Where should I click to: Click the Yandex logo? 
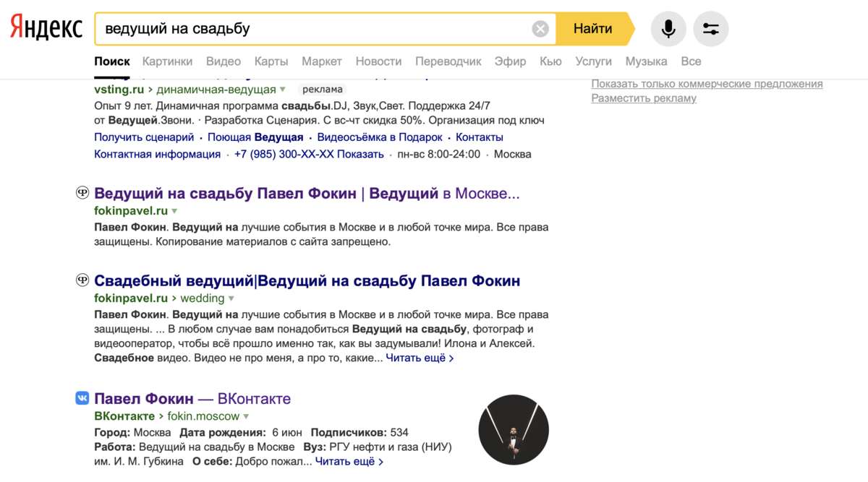tap(46, 29)
